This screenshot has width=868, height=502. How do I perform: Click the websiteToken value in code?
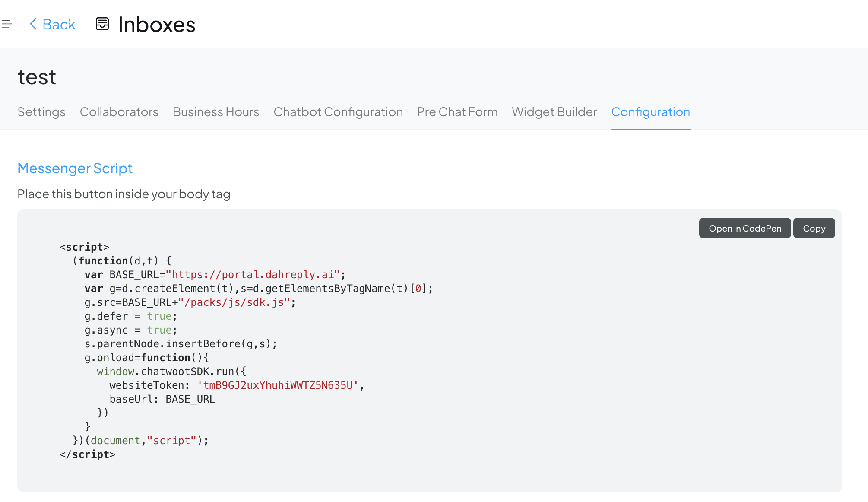pyautogui.click(x=278, y=385)
